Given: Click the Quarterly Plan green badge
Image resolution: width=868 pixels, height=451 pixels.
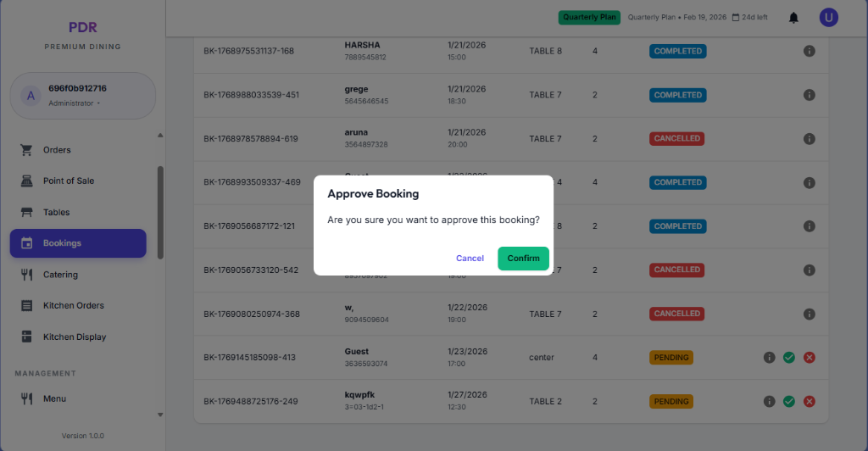Looking at the screenshot, I should [x=590, y=18].
